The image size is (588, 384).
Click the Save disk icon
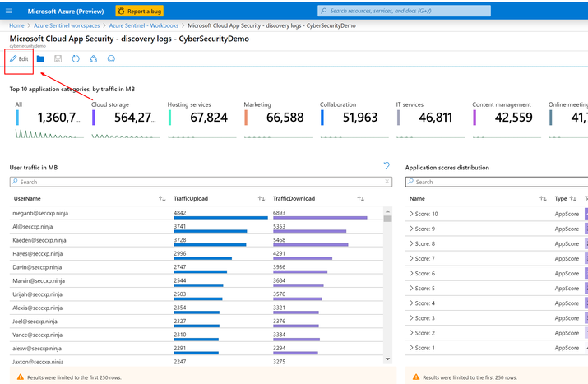pos(58,59)
